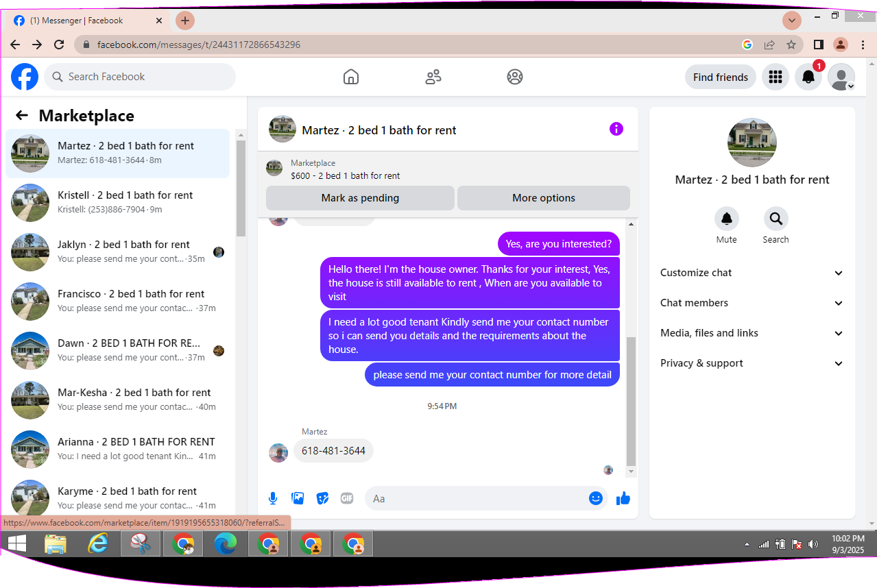Expand Chat members section
The image size is (877, 588).
pos(752,303)
